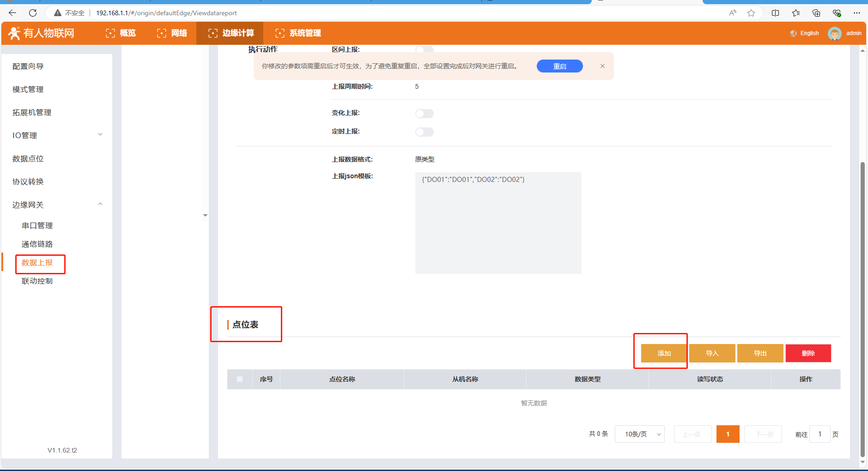
Task: Enable the 定时上报 toggle switch
Action: coord(424,132)
